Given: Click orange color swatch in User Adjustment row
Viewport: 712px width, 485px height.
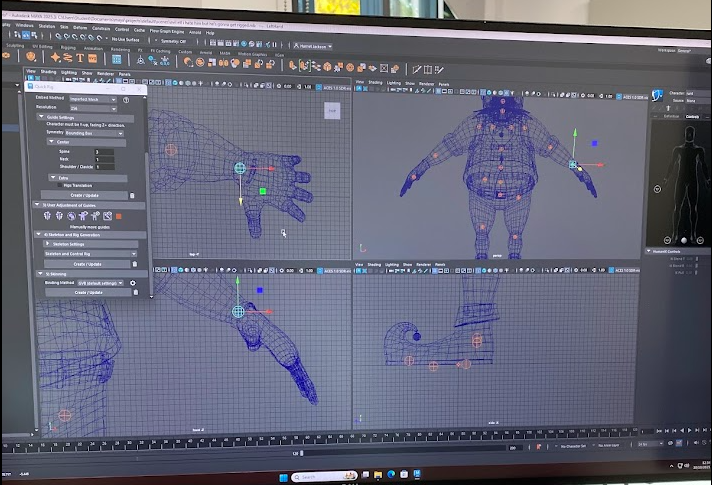Looking at the screenshot, I should (x=119, y=216).
